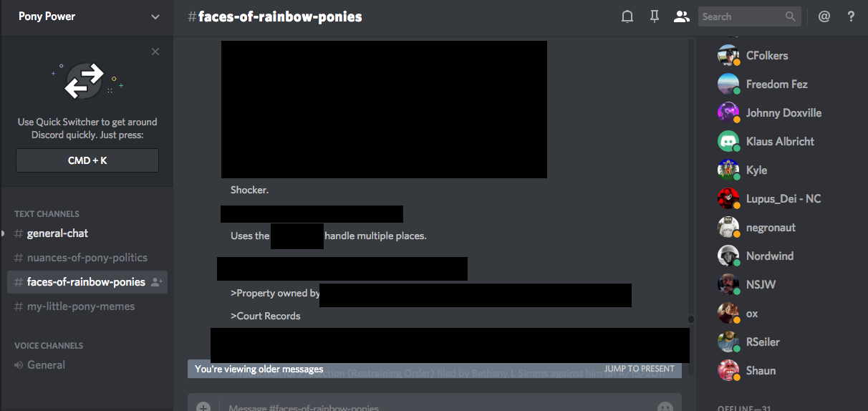868x411 pixels.
Task: Create invite for faces-of-rainbow-ponies channel
Action: click(x=157, y=282)
